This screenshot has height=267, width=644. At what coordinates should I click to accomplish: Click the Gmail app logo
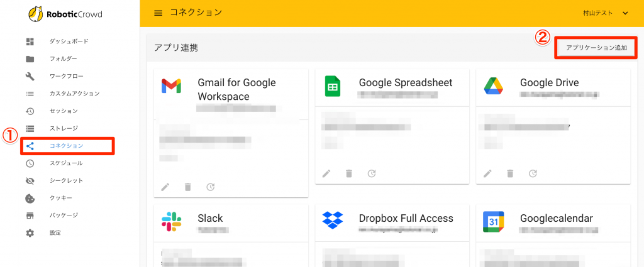(x=171, y=85)
